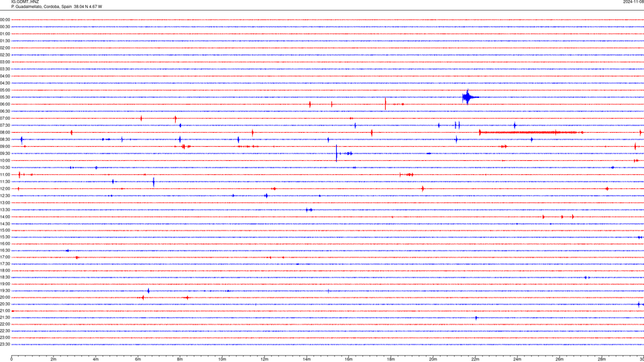
Task: Click the 04:30 time label
Action: coord(5,83)
